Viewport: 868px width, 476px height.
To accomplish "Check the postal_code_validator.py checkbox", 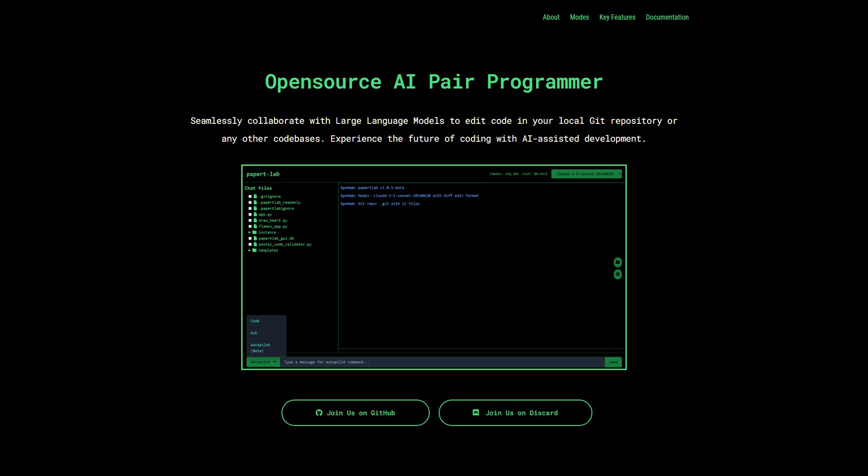I will click(250, 244).
